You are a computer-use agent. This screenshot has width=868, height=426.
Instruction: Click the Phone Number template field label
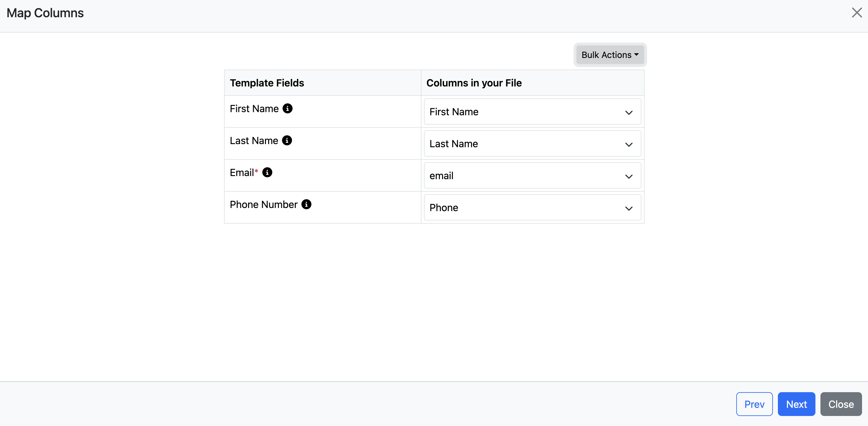click(263, 205)
